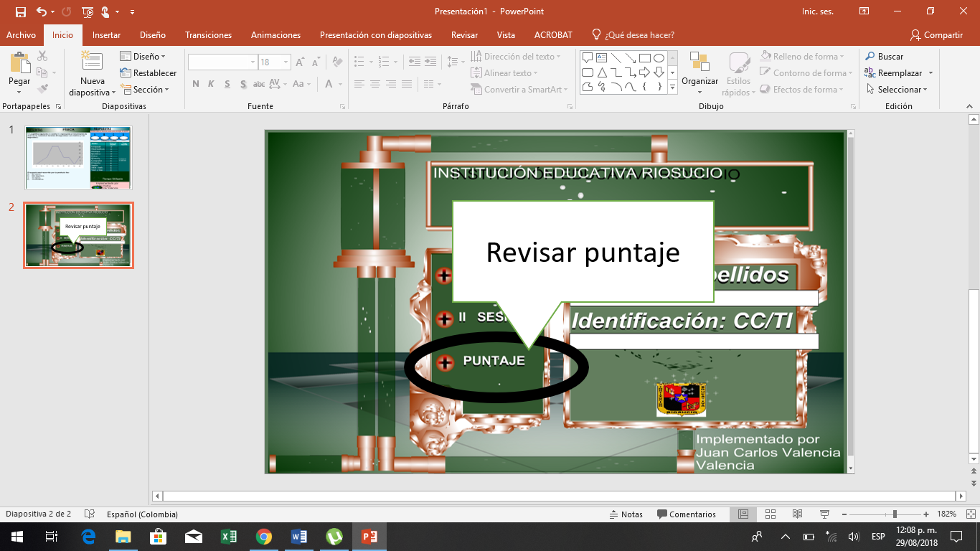Viewport: 980px width, 551px height.
Task: Click the Restablecer button
Action: [149, 73]
